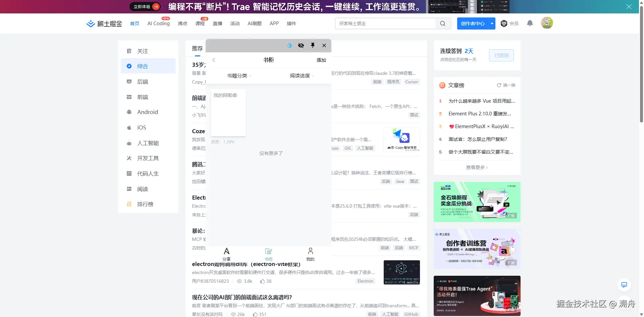Open the 金石焕新程 ad banner
The height and width of the screenshot is (317, 644).
(x=477, y=202)
